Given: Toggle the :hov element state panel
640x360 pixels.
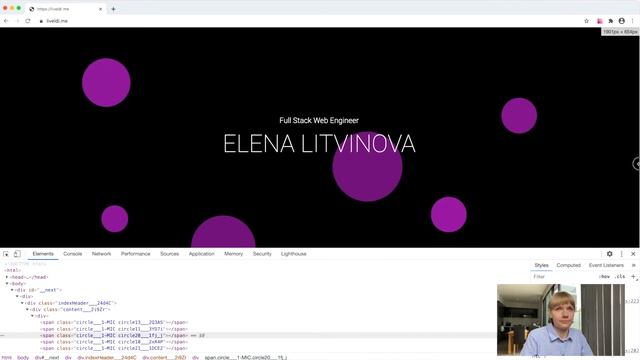Looking at the screenshot, I should click(604, 276).
